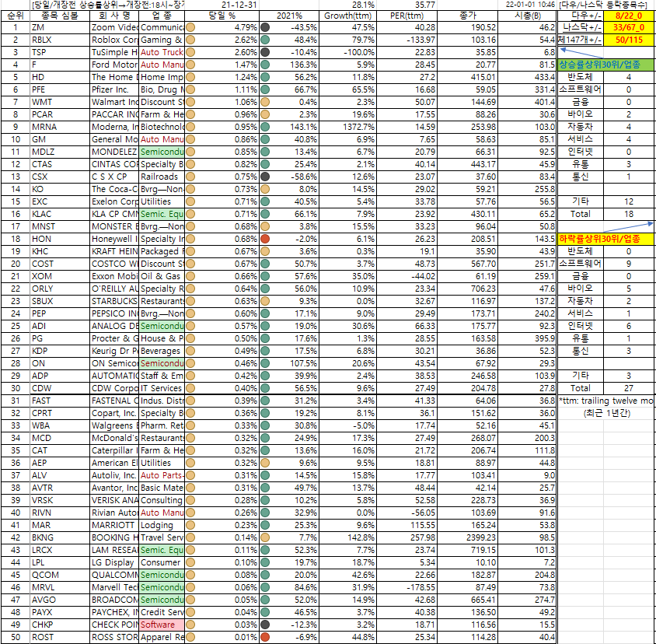Image resolution: width=656 pixels, height=644 pixels.
Task: Select the PER(ttm) column header cell
Action: coord(407,16)
